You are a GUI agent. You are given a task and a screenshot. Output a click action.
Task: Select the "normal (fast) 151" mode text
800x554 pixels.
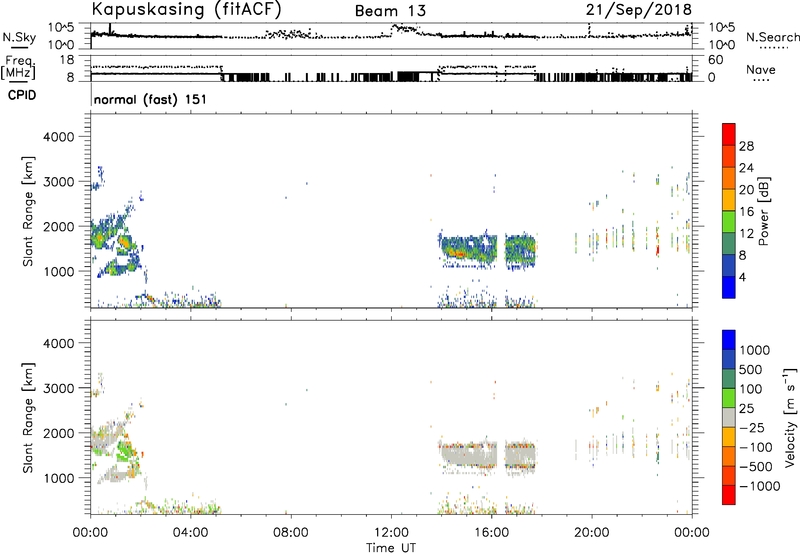pyautogui.click(x=151, y=99)
